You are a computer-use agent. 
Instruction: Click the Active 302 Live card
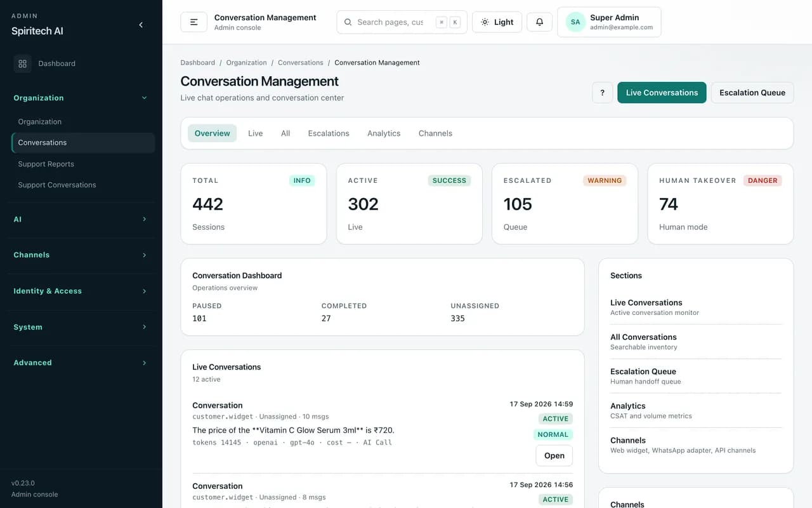409,204
